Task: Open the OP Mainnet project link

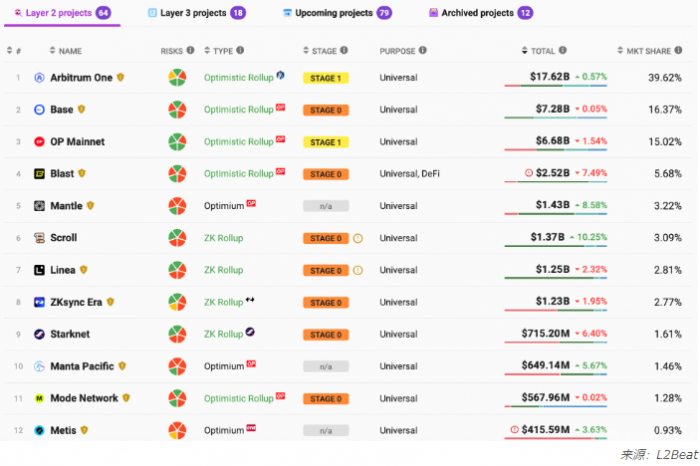Action: click(77, 142)
